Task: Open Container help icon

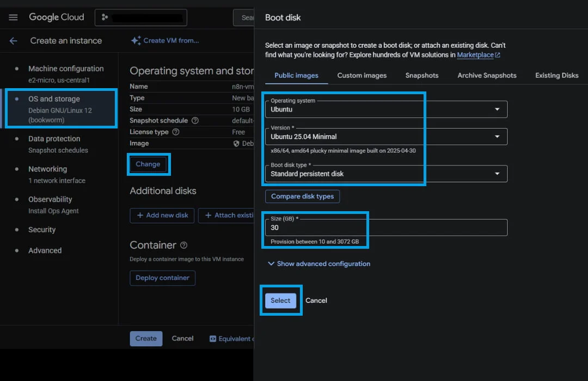Action: tap(184, 245)
